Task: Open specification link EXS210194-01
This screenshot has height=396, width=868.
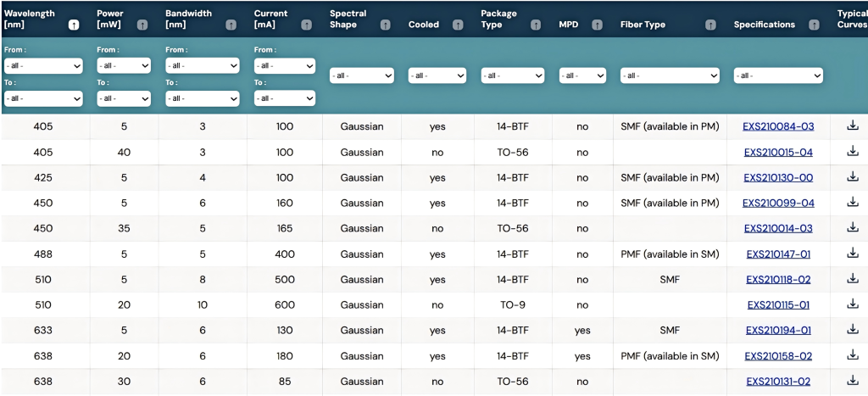Action: click(x=778, y=331)
